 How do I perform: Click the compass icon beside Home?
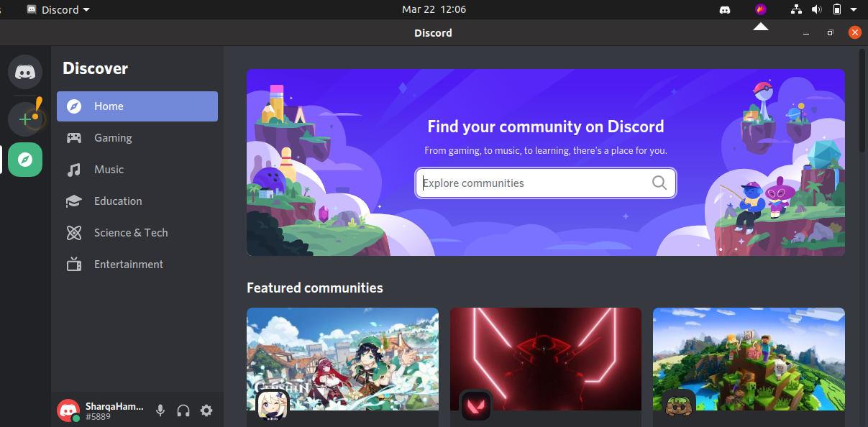[x=74, y=106]
